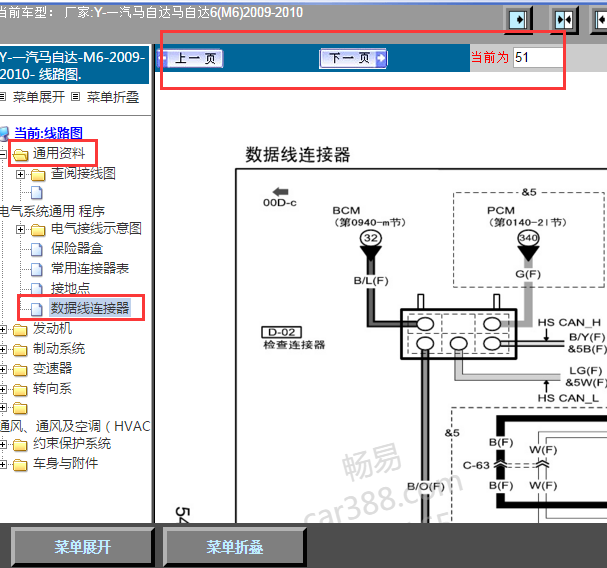The width and height of the screenshot is (607, 568).
Task: Click the inward double-arrow panel icon at top
Action: click(x=564, y=19)
